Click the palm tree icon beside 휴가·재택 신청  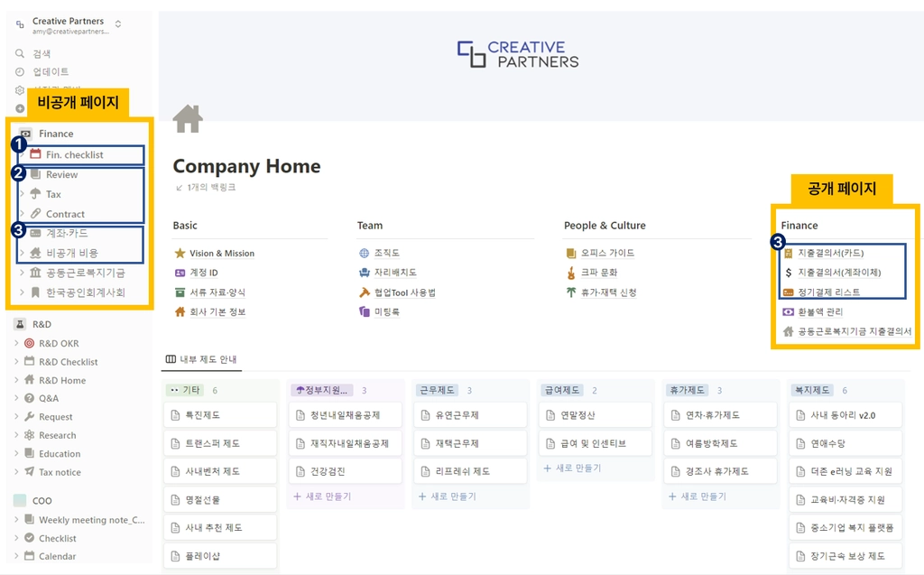[x=571, y=292]
